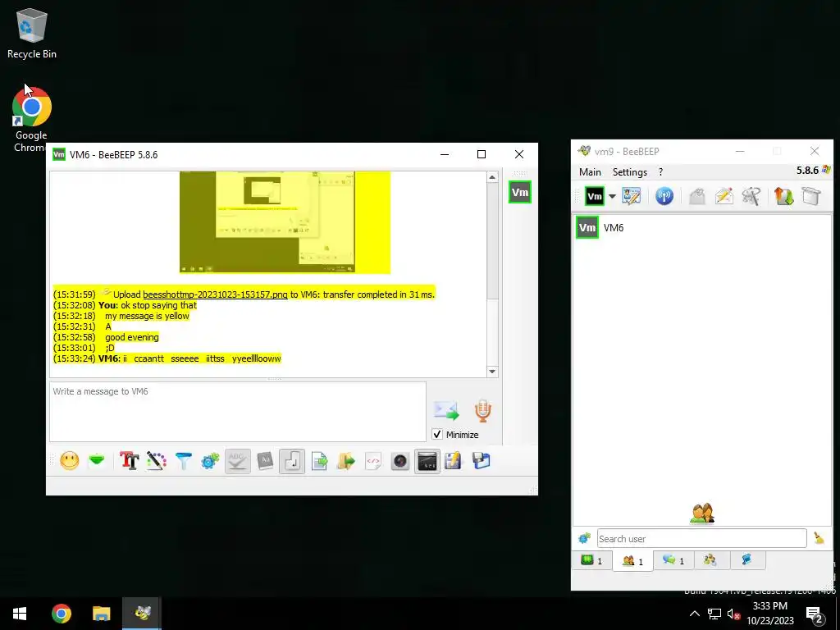Click the Vm status avatar in vm9 toolbar
The width and height of the screenshot is (840, 630).
click(595, 196)
